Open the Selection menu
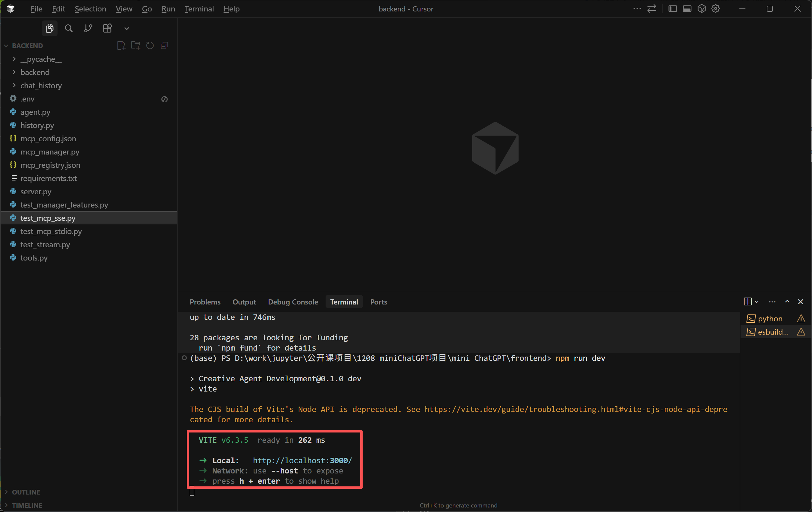 (x=90, y=9)
